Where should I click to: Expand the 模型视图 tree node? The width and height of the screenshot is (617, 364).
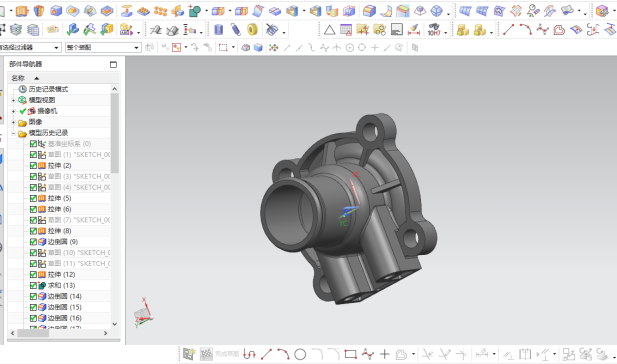point(13,100)
